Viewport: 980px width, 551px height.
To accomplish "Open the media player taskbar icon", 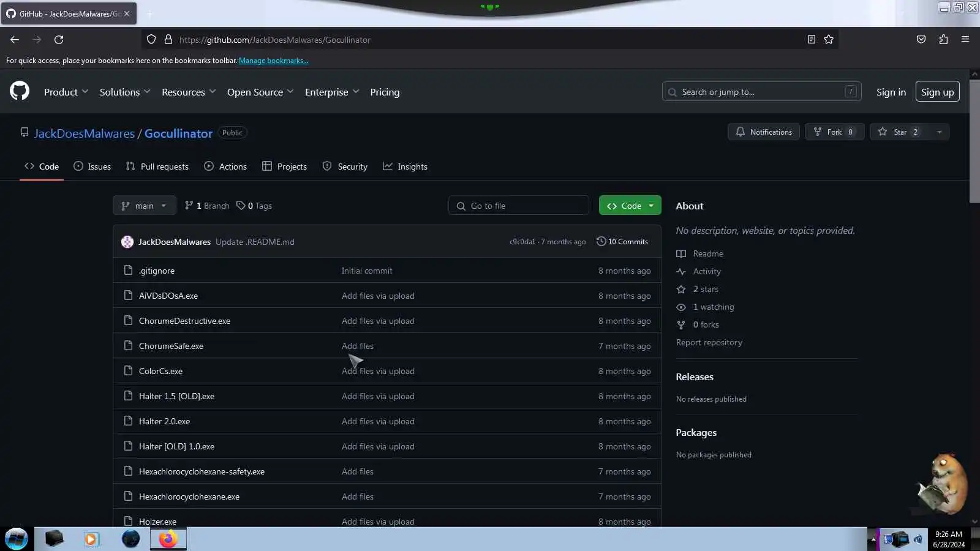I will 91,539.
